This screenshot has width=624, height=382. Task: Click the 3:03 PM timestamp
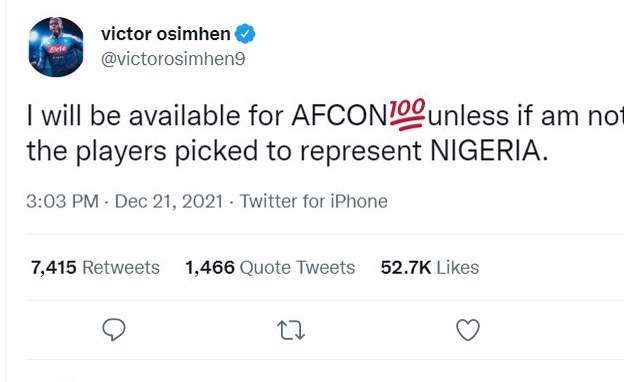(x=62, y=201)
